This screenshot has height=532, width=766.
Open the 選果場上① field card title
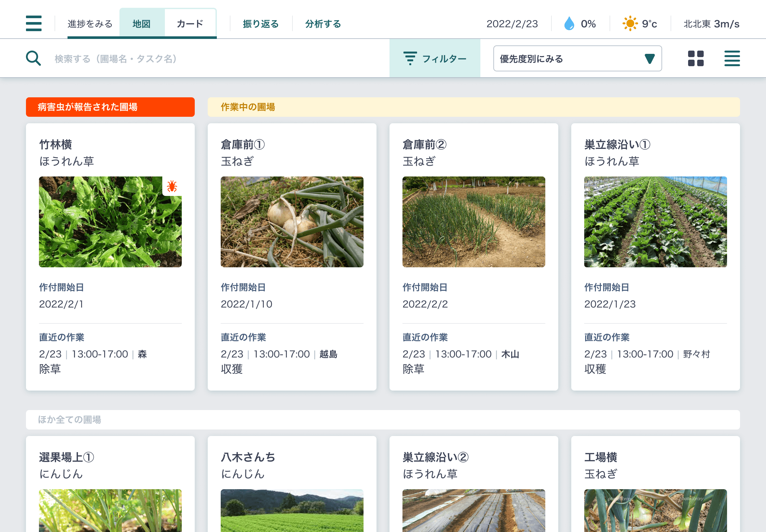pos(67,457)
